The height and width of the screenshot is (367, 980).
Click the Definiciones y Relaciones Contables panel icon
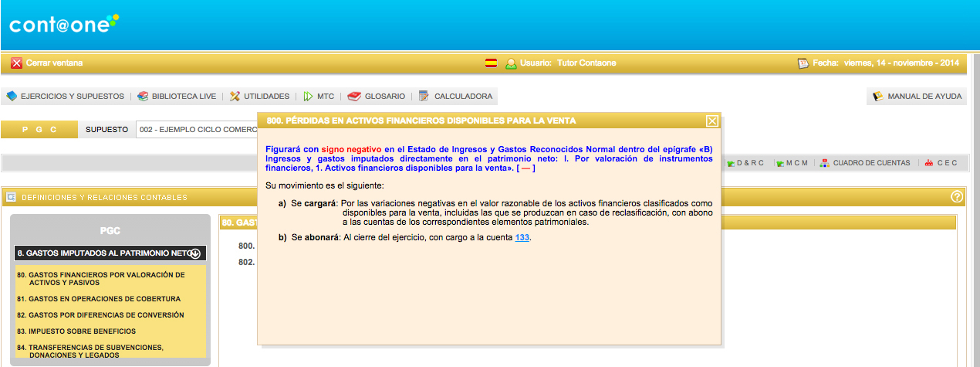[x=12, y=197]
